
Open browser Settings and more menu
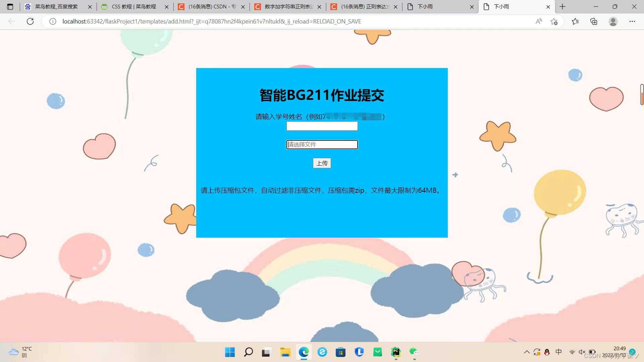[x=632, y=21]
